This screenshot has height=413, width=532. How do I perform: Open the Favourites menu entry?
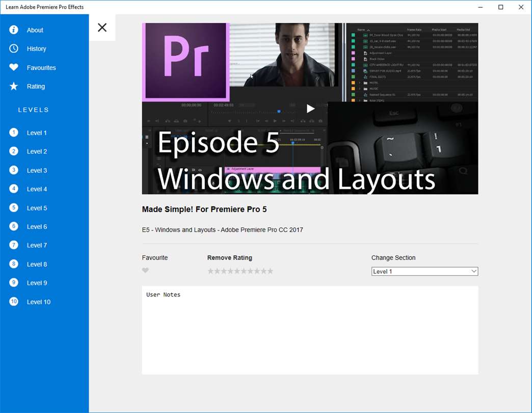coord(41,68)
